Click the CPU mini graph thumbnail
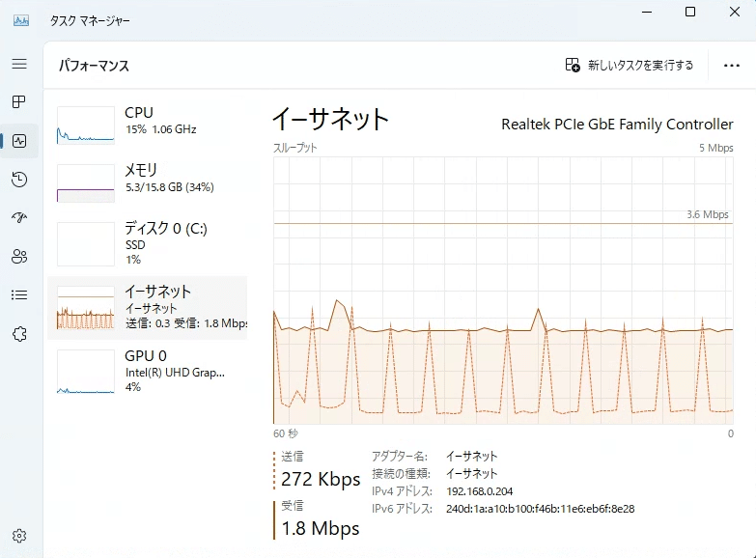 click(86, 125)
